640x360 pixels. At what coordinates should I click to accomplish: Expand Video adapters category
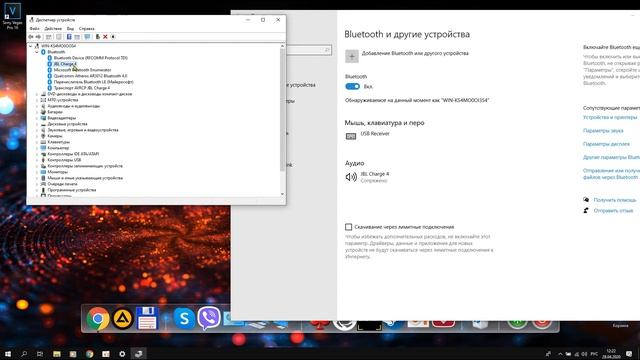37,118
